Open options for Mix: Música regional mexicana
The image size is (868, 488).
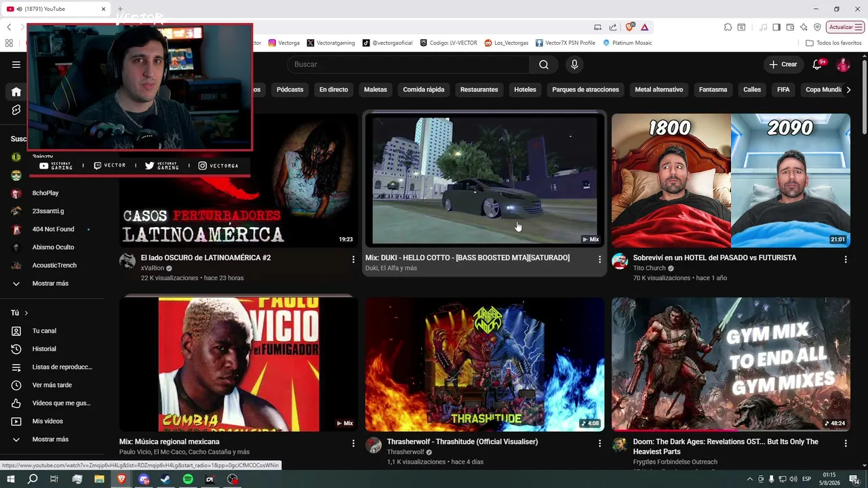tap(353, 443)
